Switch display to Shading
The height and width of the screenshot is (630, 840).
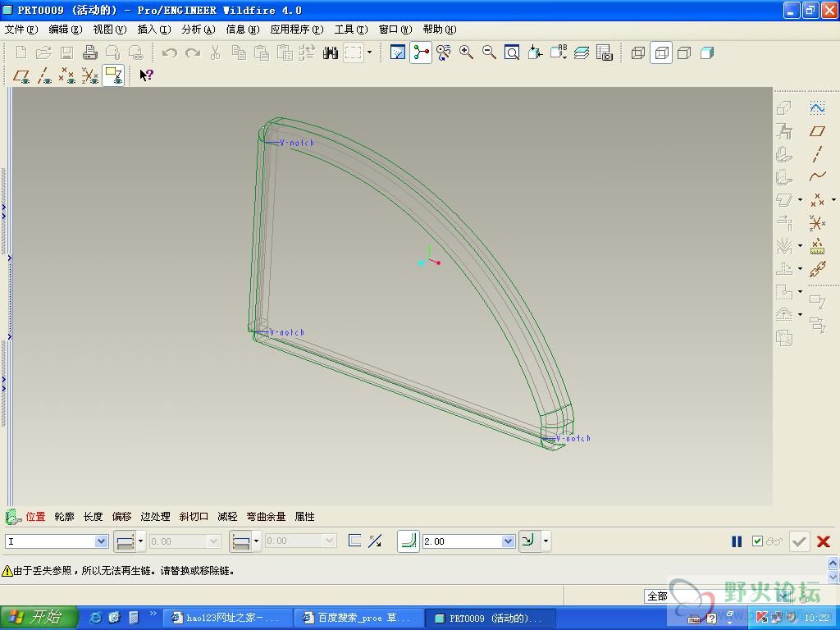[707, 52]
